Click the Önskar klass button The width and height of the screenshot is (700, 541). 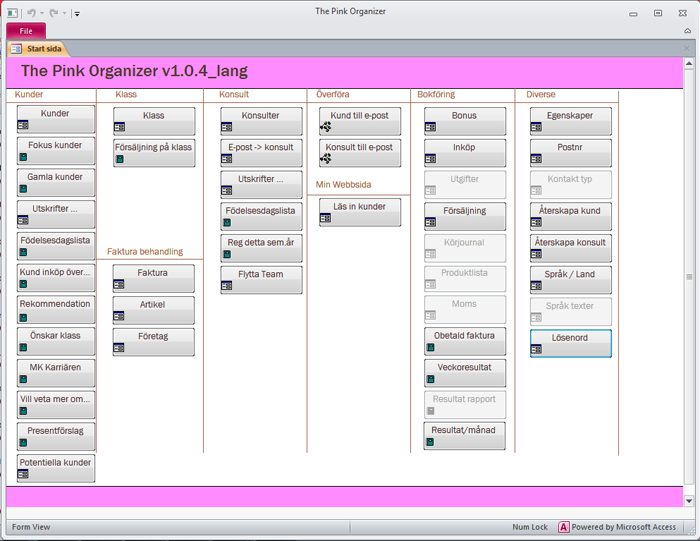pos(56,341)
